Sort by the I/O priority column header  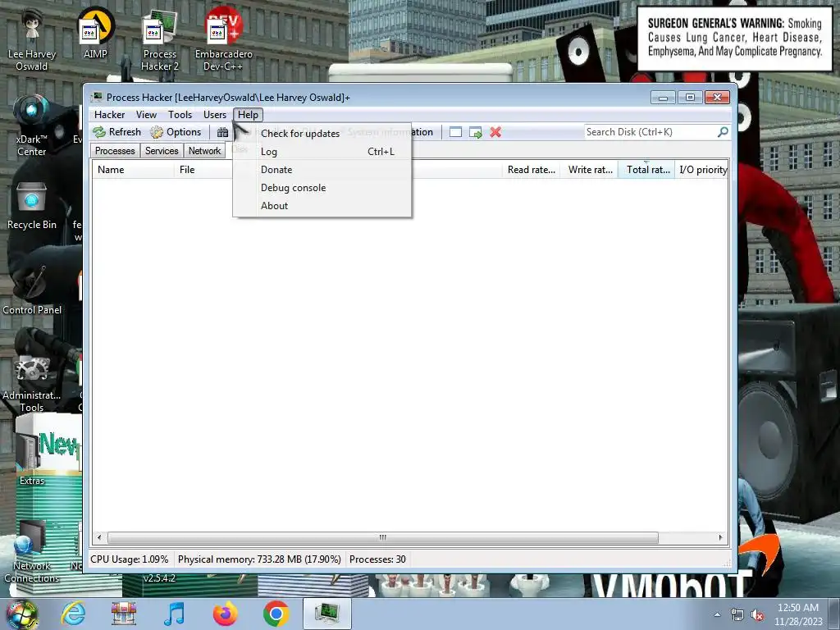pos(702,170)
